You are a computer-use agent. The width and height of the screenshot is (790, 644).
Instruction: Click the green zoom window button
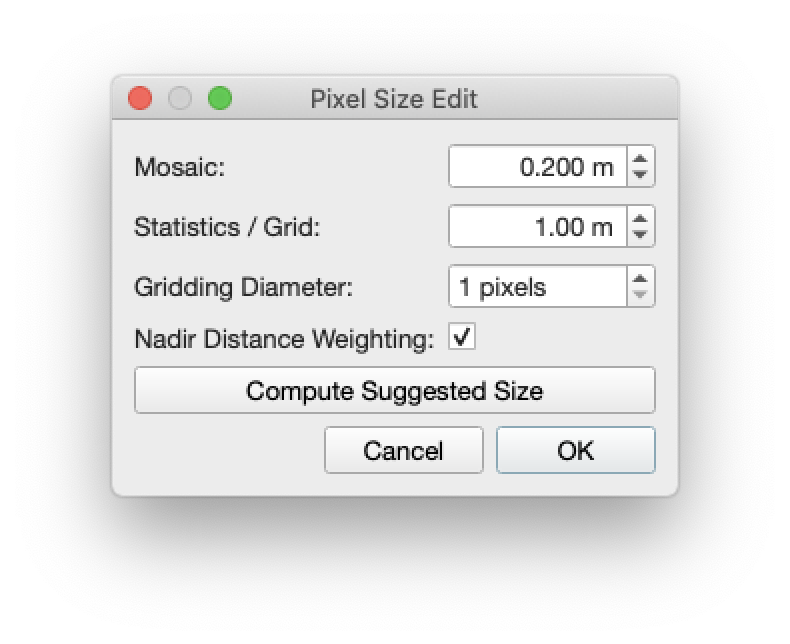point(220,98)
